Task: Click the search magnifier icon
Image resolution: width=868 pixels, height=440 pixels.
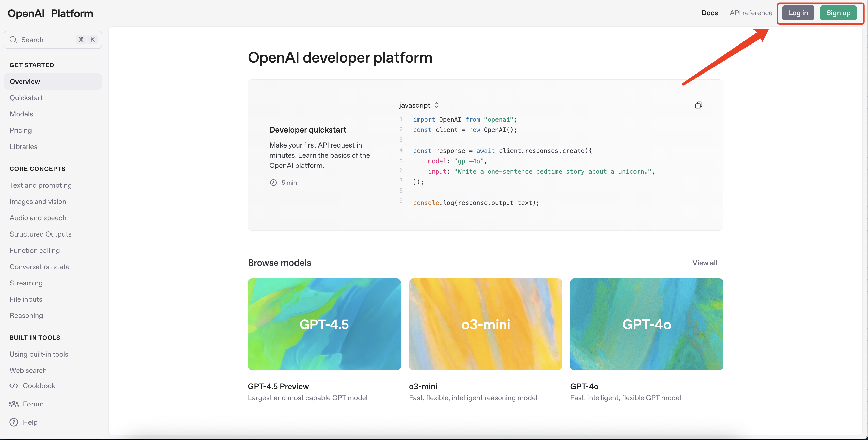Action: click(13, 39)
